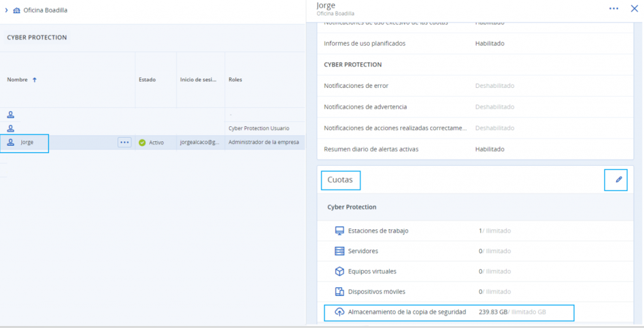Screen dimensions: 644x328
Task: Click Deshabilitado next to Notificaciones de error
Action: coord(494,86)
